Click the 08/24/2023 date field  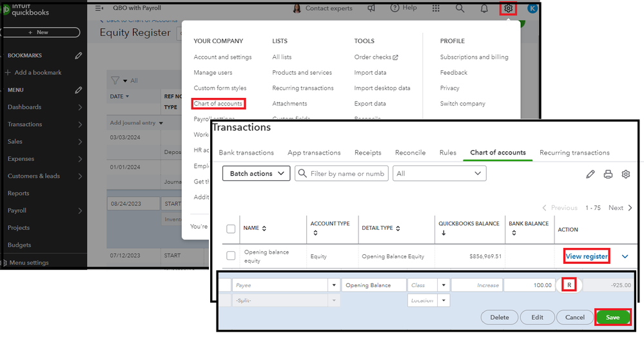[x=133, y=203]
